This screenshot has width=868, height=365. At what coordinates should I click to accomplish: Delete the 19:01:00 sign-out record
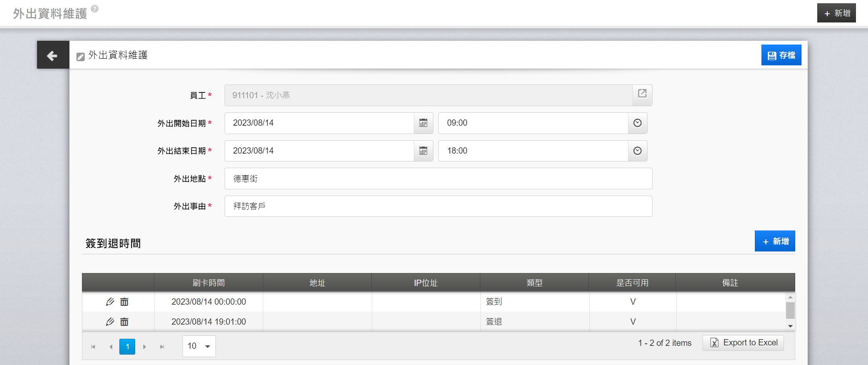point(124,322)
